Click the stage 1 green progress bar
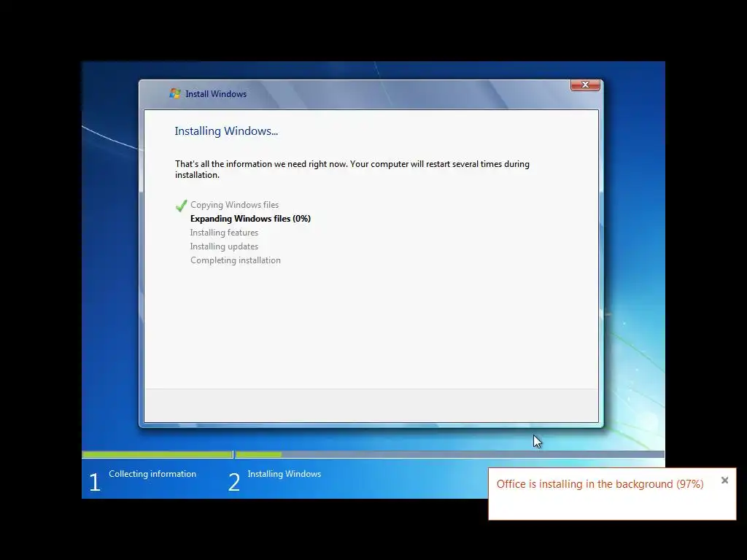747x560 pixels. coord(158,455)
